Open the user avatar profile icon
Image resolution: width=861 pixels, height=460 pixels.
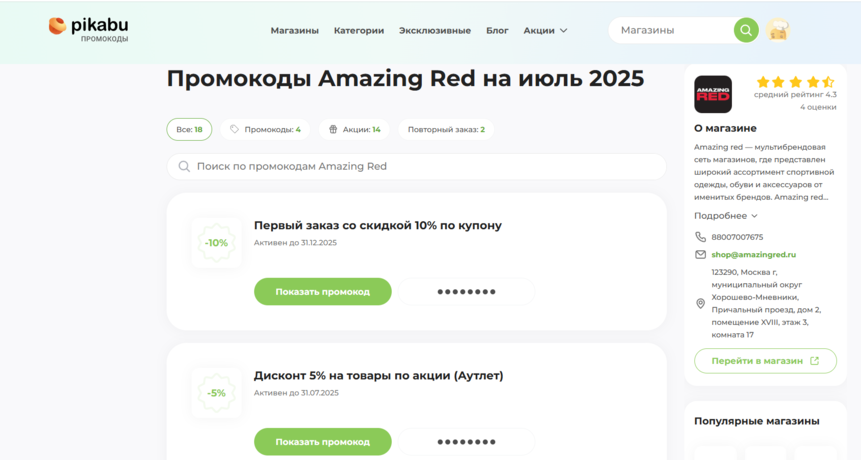777,30
